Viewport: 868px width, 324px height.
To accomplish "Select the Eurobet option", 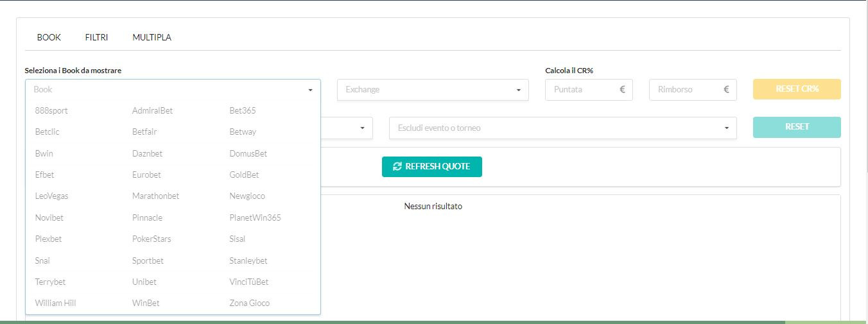I will pyautogui.click(x=147, y=175).
